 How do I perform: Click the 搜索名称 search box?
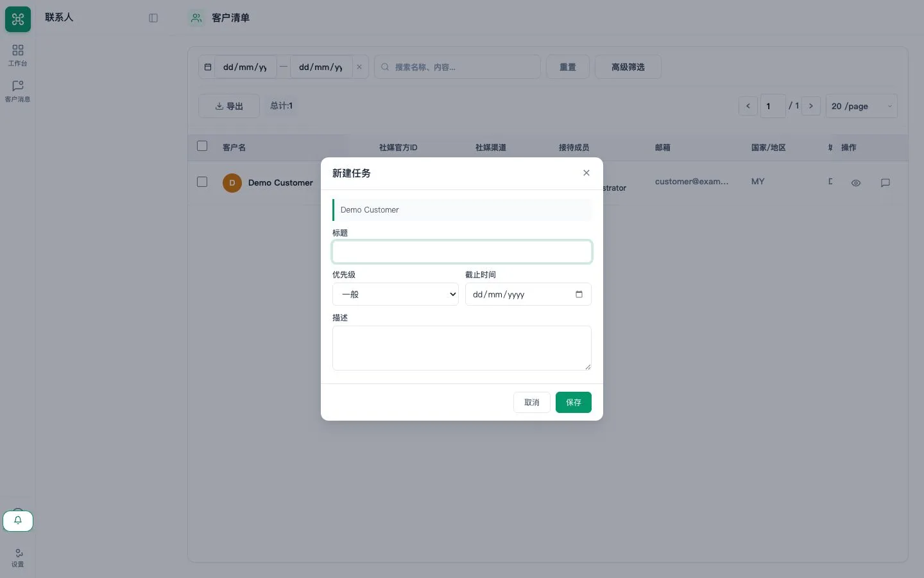(x=458, y=67)
